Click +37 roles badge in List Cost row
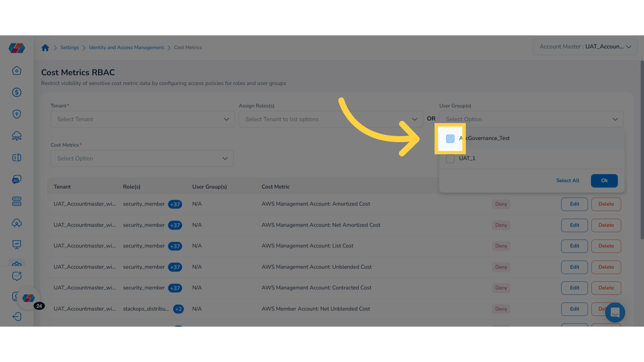This screenshot has width=644, height=362. (x=175, y=246)
